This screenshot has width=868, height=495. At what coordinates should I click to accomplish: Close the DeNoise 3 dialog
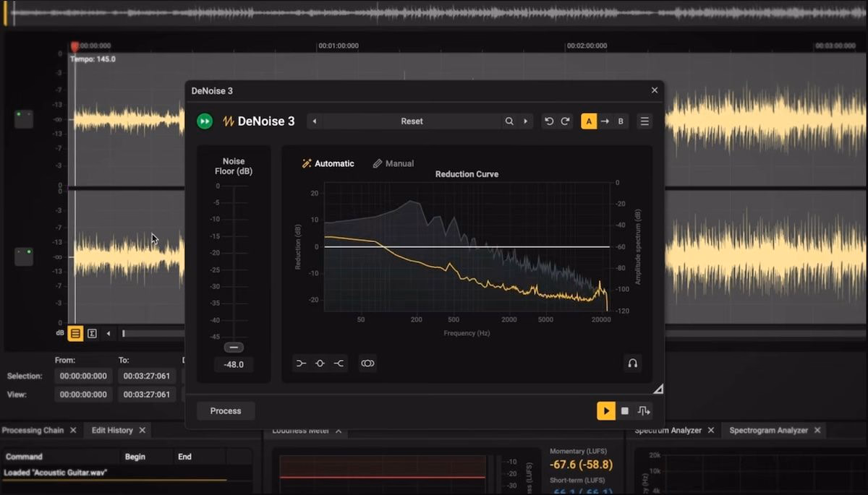(x=655, y=90)
